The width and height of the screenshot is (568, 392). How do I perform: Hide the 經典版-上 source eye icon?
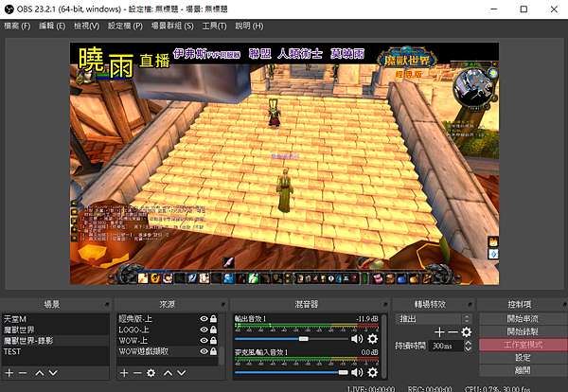[x=204, y=318]
